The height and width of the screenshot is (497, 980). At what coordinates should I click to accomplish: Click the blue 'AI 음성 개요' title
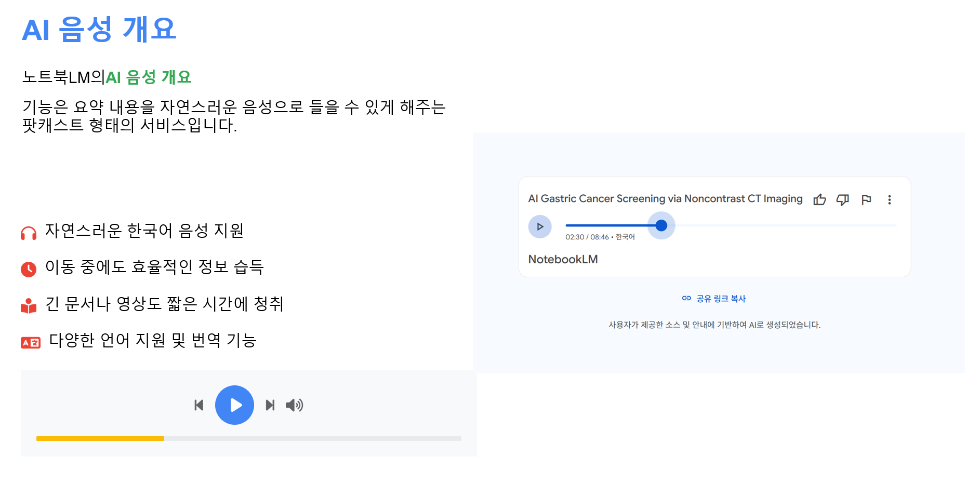coord(99,29)
